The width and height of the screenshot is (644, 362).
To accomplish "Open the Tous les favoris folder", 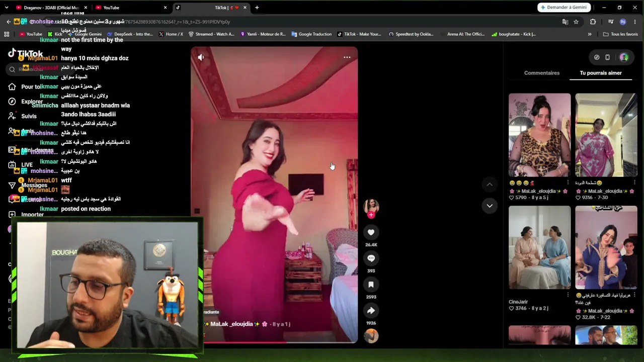I will click(620, 34).
